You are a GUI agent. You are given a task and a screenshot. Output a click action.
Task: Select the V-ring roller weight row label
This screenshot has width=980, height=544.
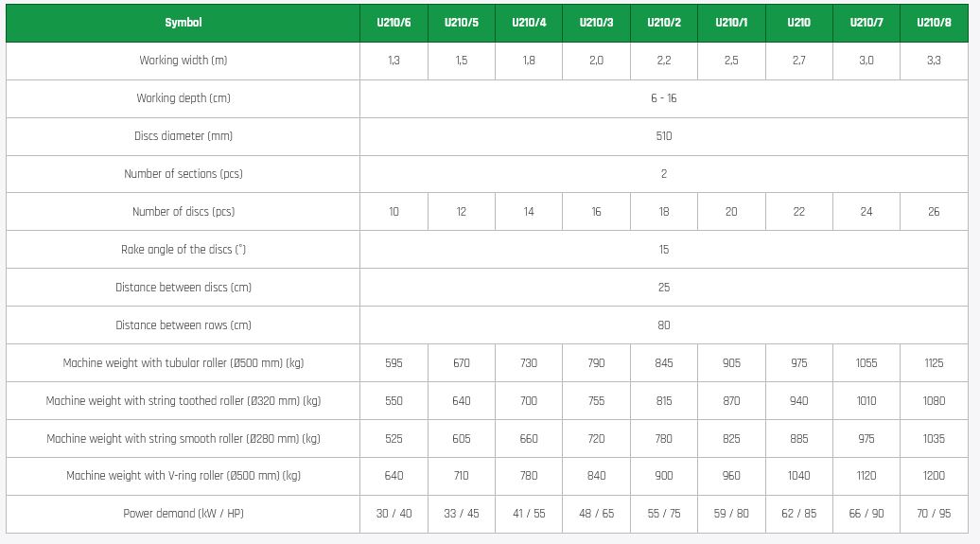coord(183,476)
